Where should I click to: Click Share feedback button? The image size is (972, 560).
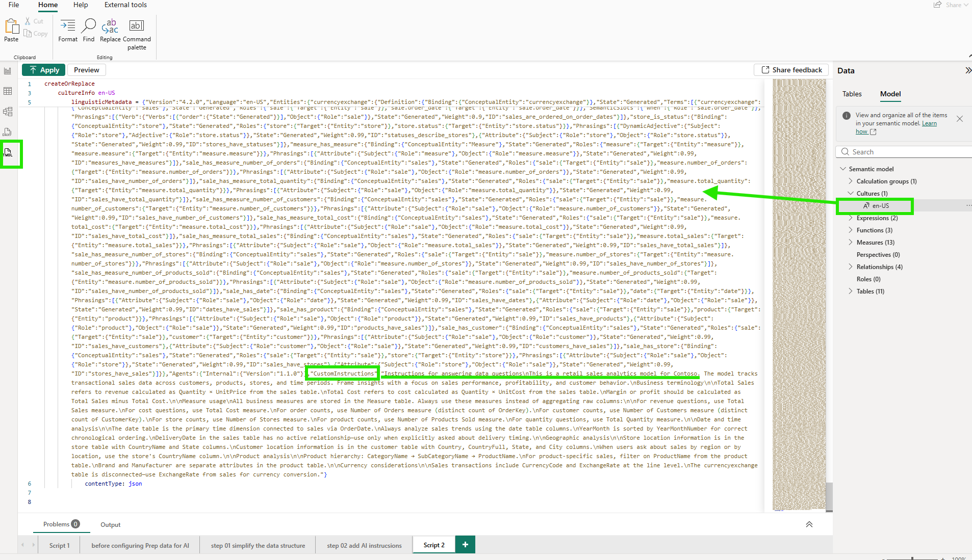click(791, 70)
